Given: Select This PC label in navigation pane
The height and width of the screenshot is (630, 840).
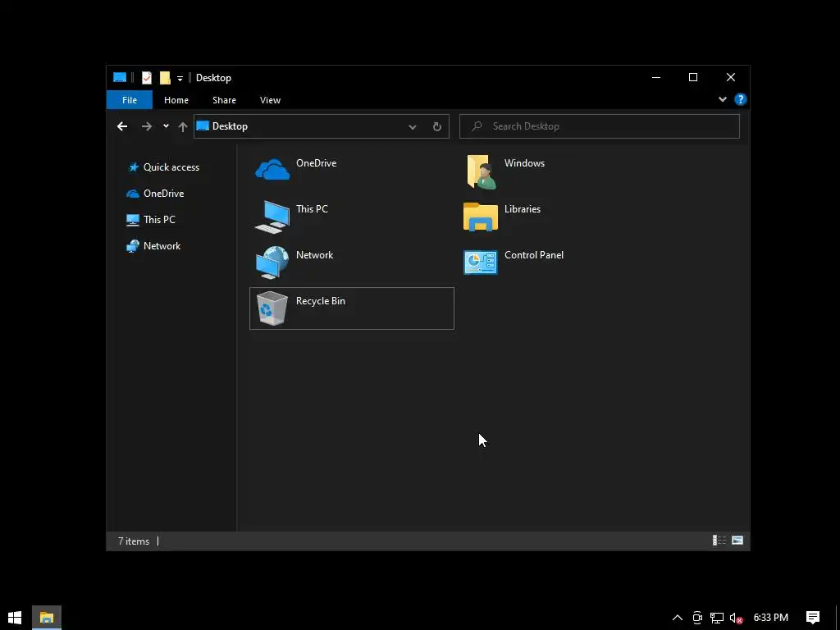Looking at the screenshot, I should (159, 220).
